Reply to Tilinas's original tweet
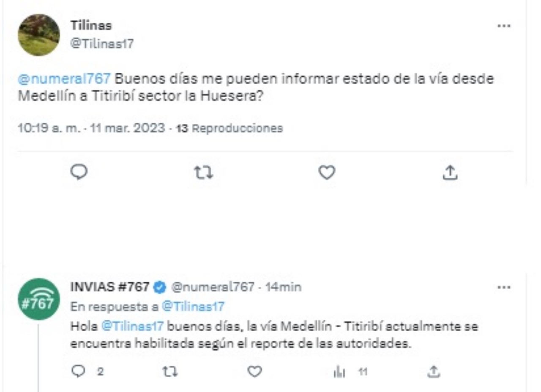 point(79,172)
